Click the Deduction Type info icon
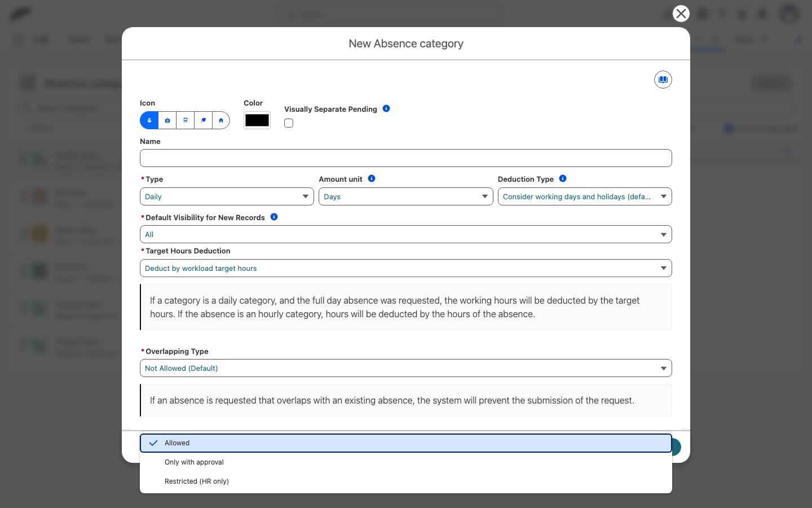Screen dimensions: 812x508 point(563,178)
